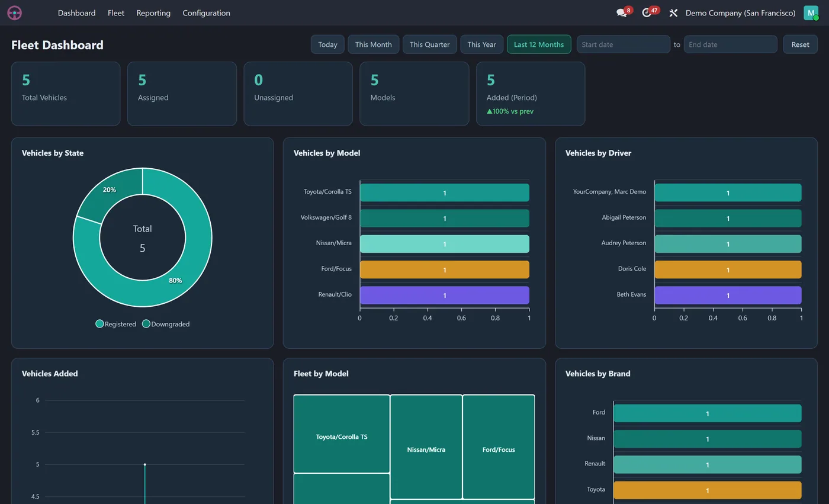829x504 pixels.
Task: Open the steering-wheel app home icon
Action: pyautogui.click(x=15, y=13)
